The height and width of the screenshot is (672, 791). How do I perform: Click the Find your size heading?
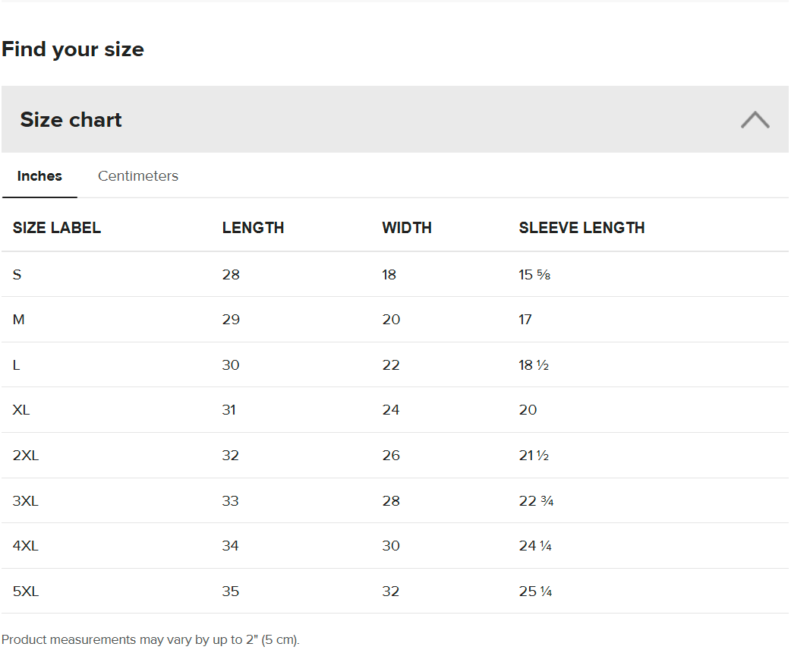tap(73, 49)
